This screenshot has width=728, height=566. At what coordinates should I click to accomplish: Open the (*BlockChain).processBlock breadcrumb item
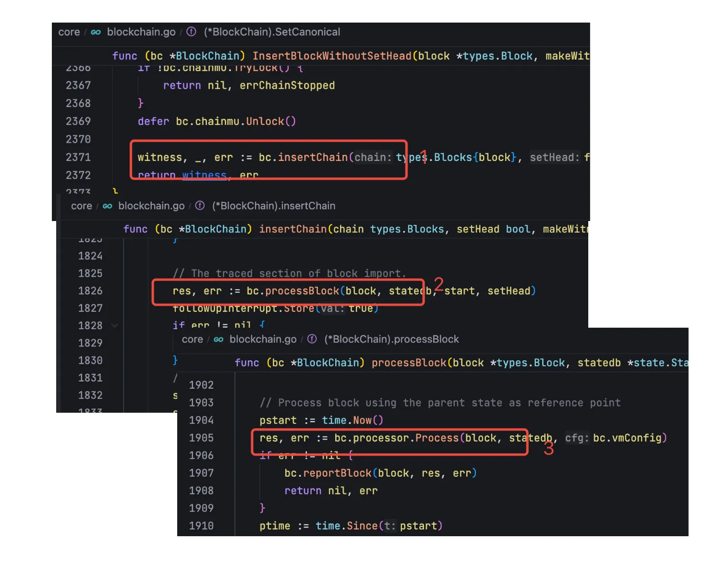pyautogui.click(x=391, y=340)
